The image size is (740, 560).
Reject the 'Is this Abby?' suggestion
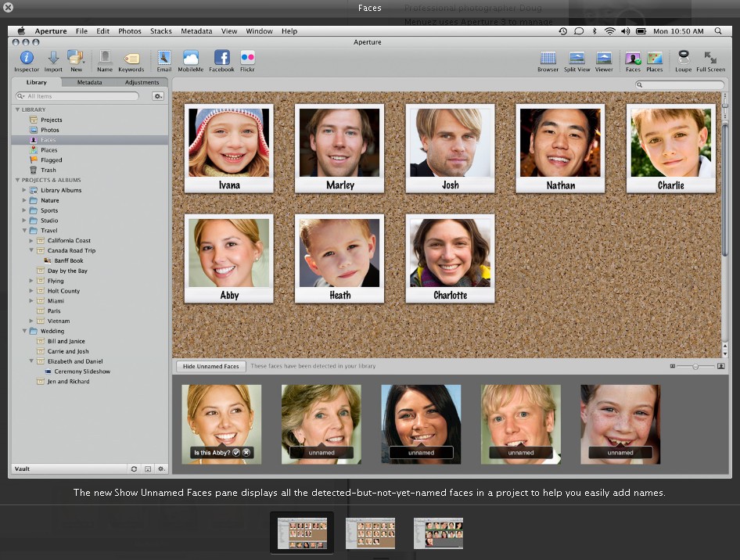[246, 452]
